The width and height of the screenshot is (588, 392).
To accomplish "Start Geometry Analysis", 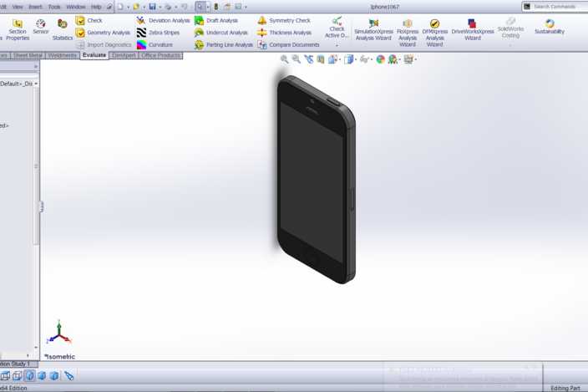I will point(103,33).
